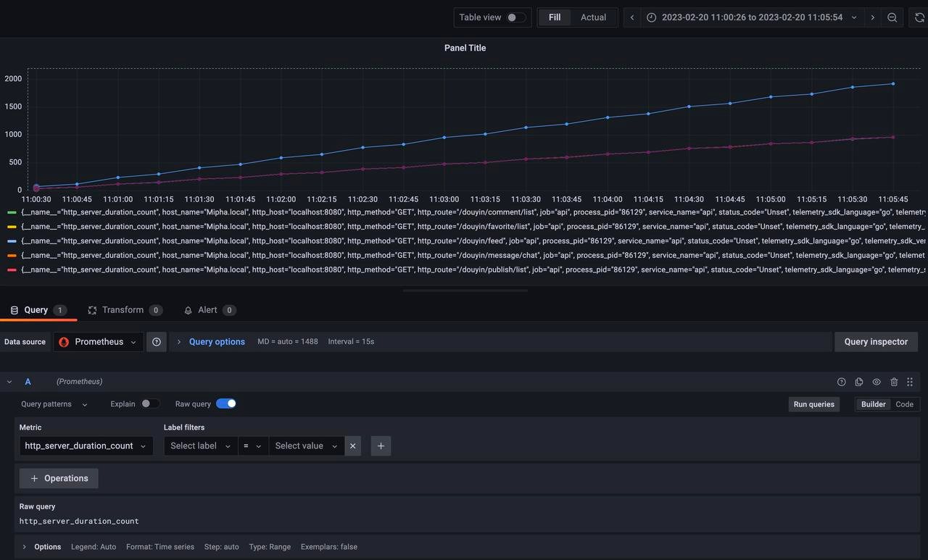Open the Query patterns dropdown

tap(54, 404)
